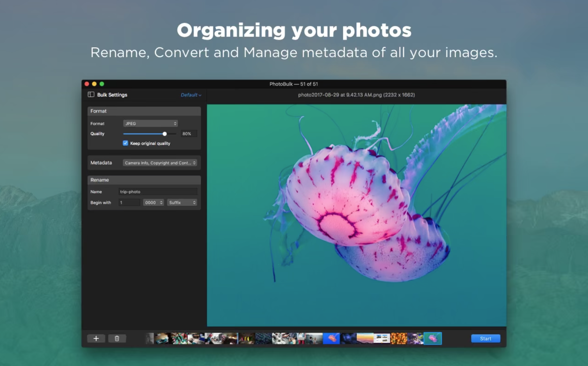588x366 pixels.
Task: Click the Quality slider handle
Action: (x=165, y=134)
